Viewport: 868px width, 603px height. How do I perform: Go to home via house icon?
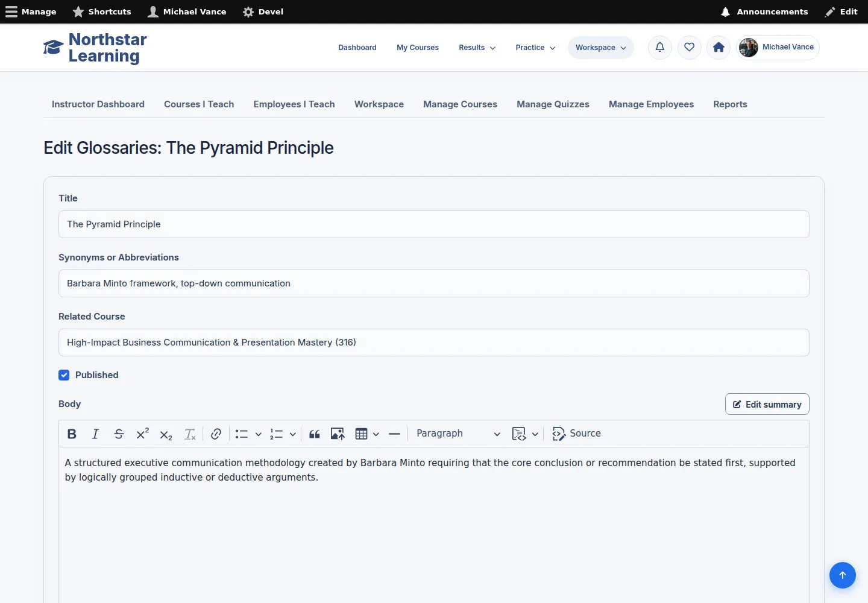pyautogui.click(x=719, y=47)
